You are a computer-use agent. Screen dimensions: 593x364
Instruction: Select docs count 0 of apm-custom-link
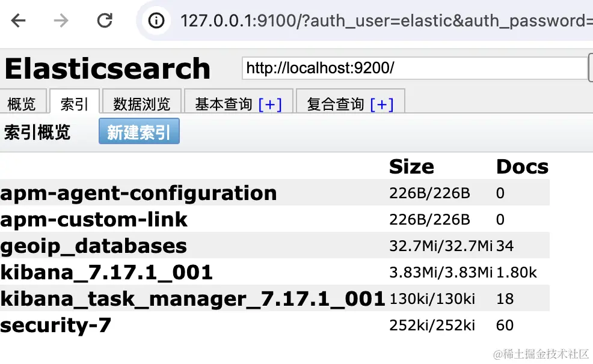500,220
